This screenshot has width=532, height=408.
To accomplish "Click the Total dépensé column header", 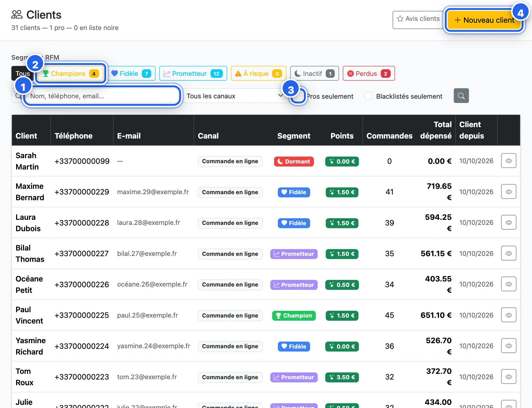I will (436, 130).
